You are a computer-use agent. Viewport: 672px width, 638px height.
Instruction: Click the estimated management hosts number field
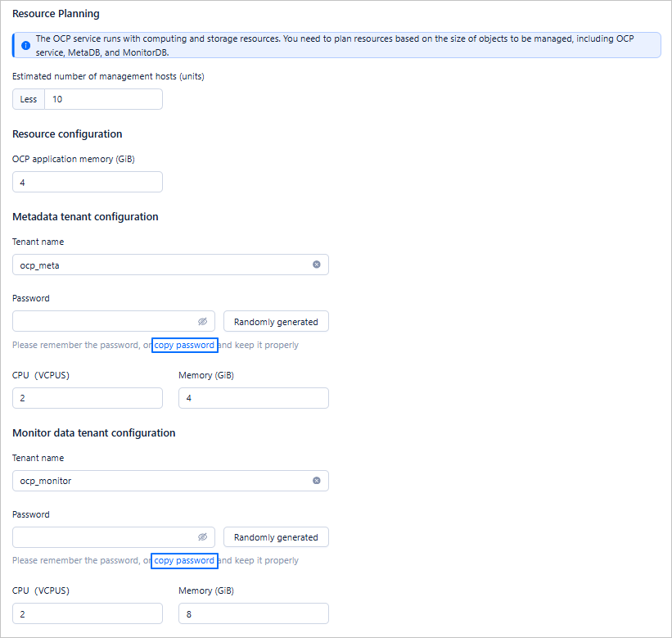tap(102, 99)
